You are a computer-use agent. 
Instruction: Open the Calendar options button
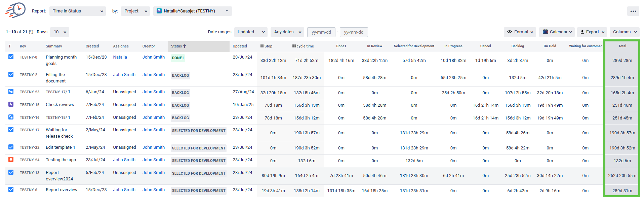pyautogui.click(x=557, y=32)
